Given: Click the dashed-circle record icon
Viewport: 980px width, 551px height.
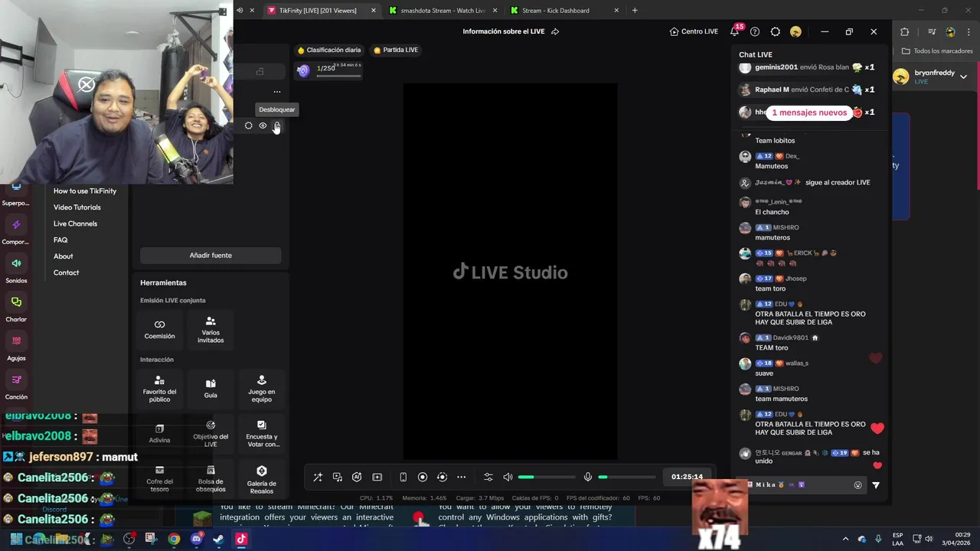Looking at the screenshot, I should pyautogui.click(x=442, y=477).
